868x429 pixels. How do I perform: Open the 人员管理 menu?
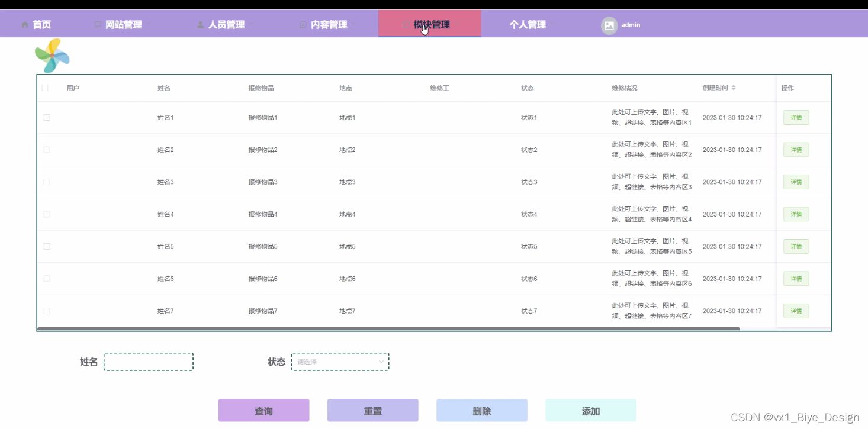click(x=226, y=25)
